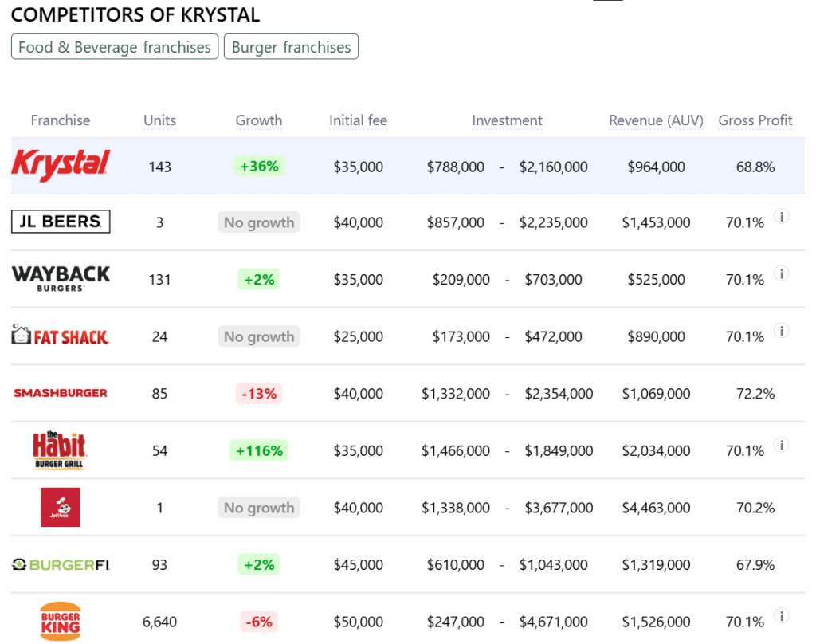Open the Wayback Burgers logo
The height and width of the screenshot is (644, 816).
61,278
